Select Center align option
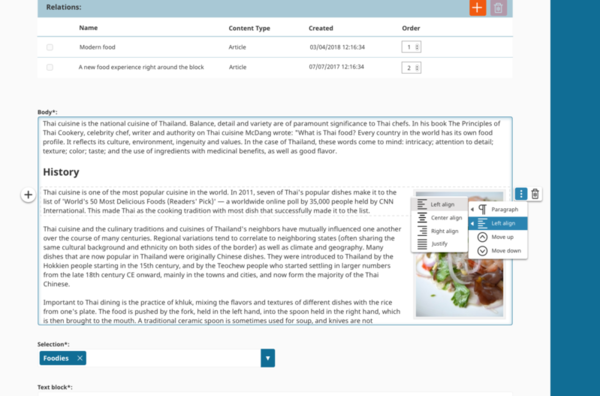 pyautogui.click(x=439, y=218)
